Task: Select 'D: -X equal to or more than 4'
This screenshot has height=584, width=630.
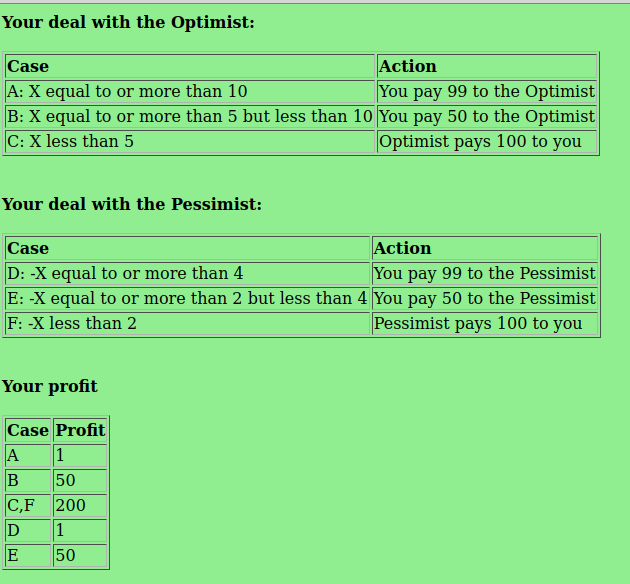Action: pyautogui.click(x=188, y=274)
